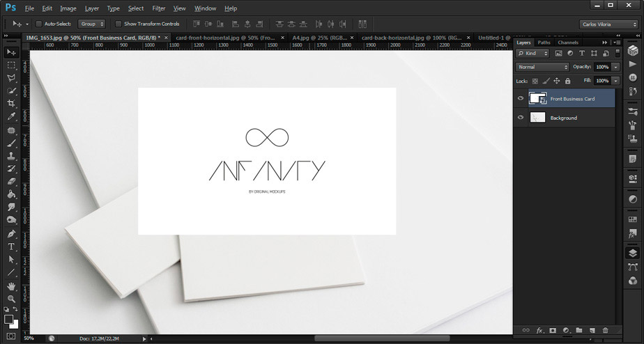Screen dimensions: 644x344
Task: Open the Layers panel flyout menu
Action: point(617,42)
